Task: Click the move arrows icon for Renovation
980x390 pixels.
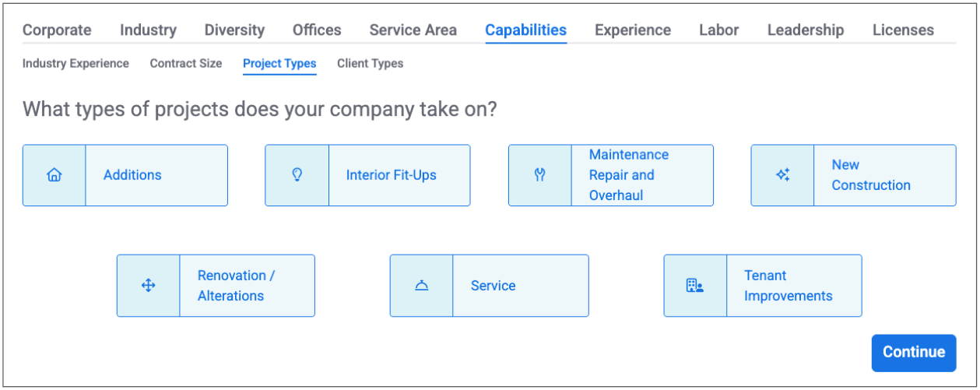Action: (x=148, y=286)
